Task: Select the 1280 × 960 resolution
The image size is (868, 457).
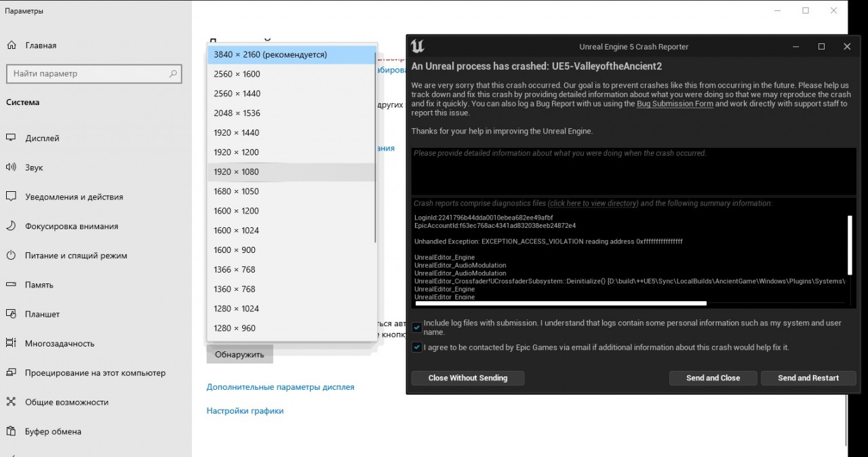Action: [x=292, y=328]
